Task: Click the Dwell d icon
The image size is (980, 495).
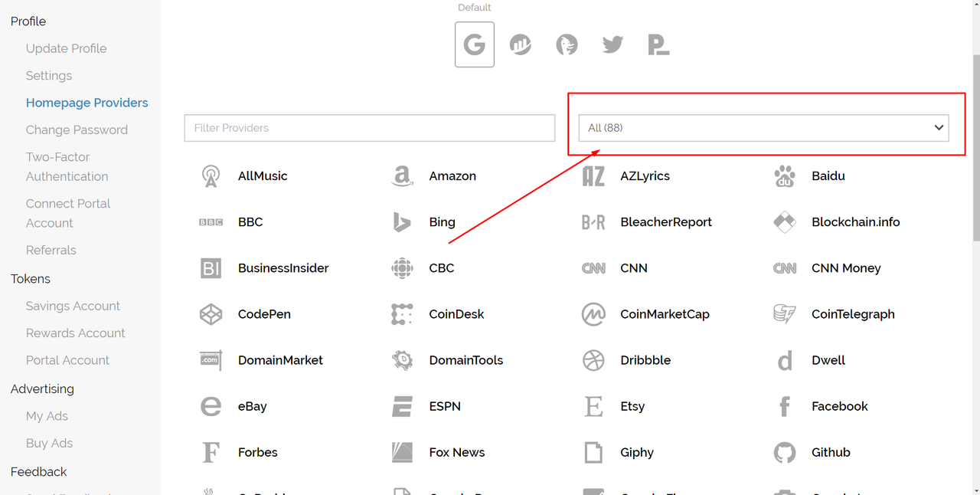Action: 785,360
